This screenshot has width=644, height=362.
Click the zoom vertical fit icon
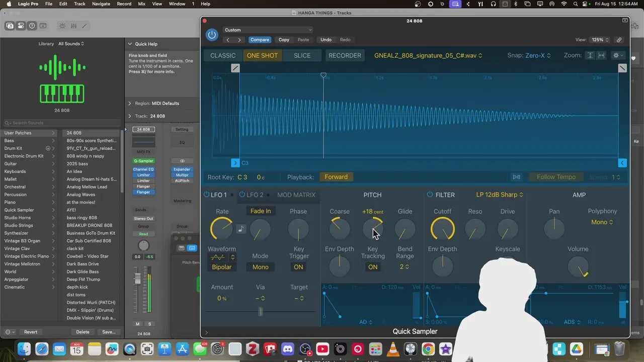coord(590,55)
